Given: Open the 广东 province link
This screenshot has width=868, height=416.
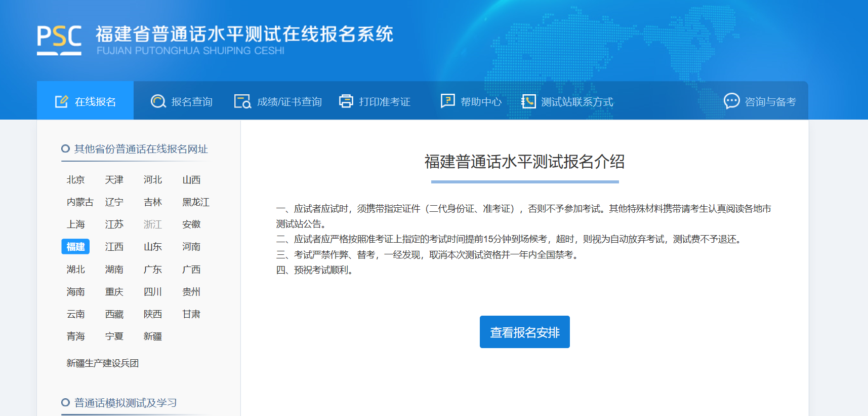Looking at the screenshot, I should coord(152,270).
